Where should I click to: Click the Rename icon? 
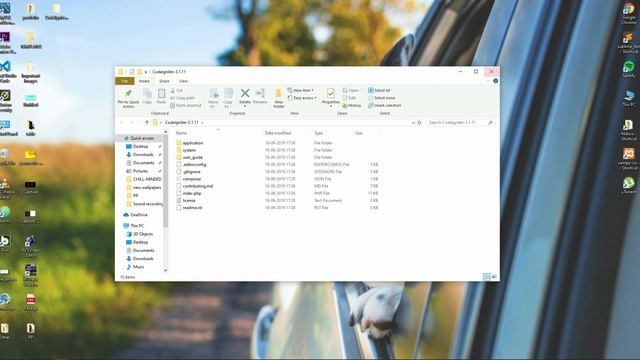(x=260, y=93)
